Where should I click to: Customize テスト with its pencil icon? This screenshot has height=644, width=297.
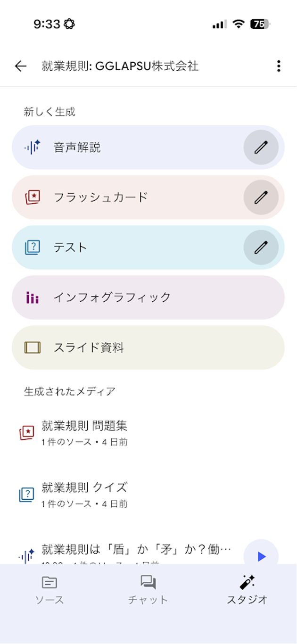click(261, 247)
